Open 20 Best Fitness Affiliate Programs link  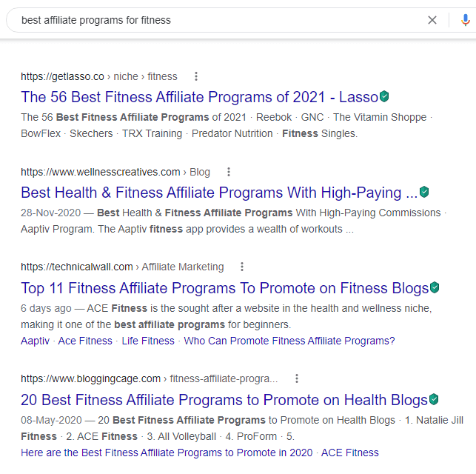(x=224, y=400)
